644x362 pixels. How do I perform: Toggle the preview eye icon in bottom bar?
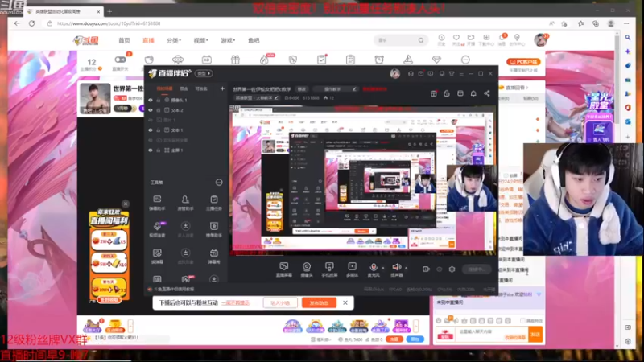(x=439, y=269)
